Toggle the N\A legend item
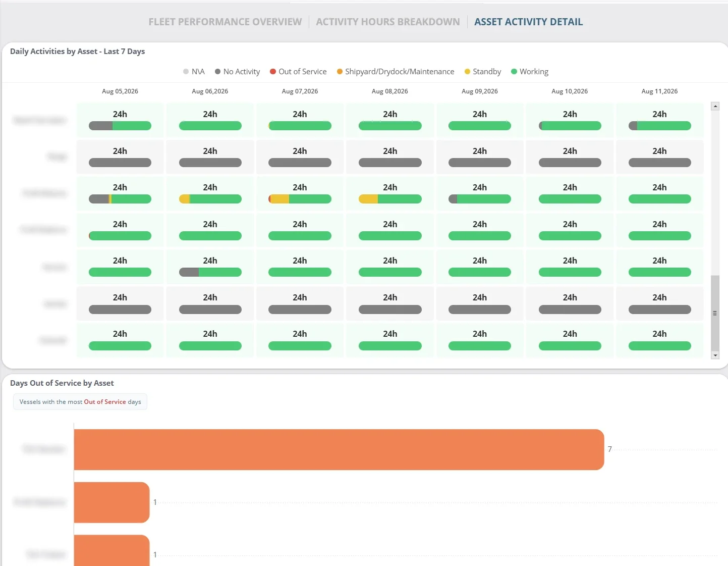The image size is (728, 566). point(194,72)
